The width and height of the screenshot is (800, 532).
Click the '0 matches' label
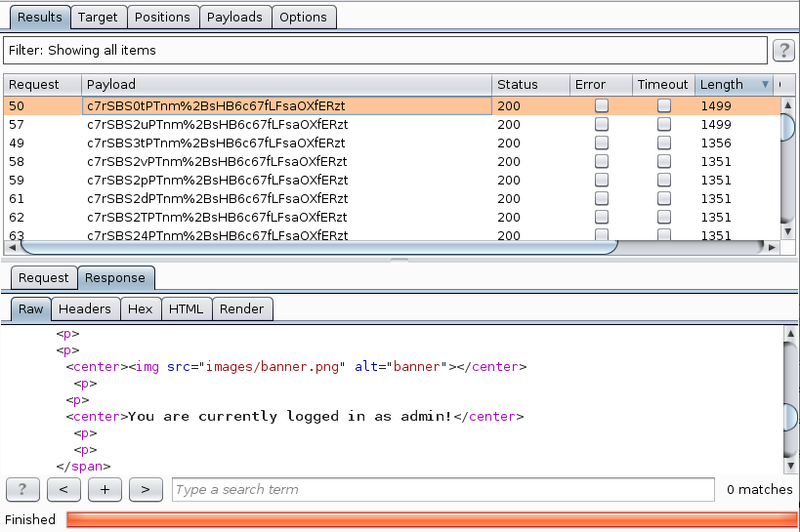(759, 490)
